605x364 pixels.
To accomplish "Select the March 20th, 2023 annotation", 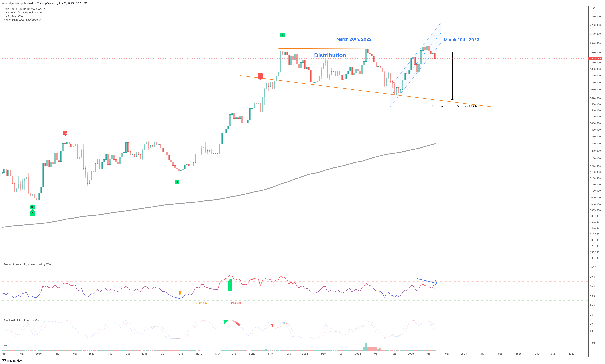I will pos(461,40).
